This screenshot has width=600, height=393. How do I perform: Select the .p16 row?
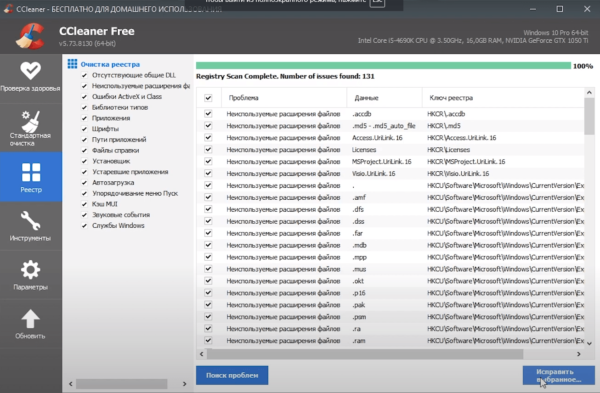390,293
